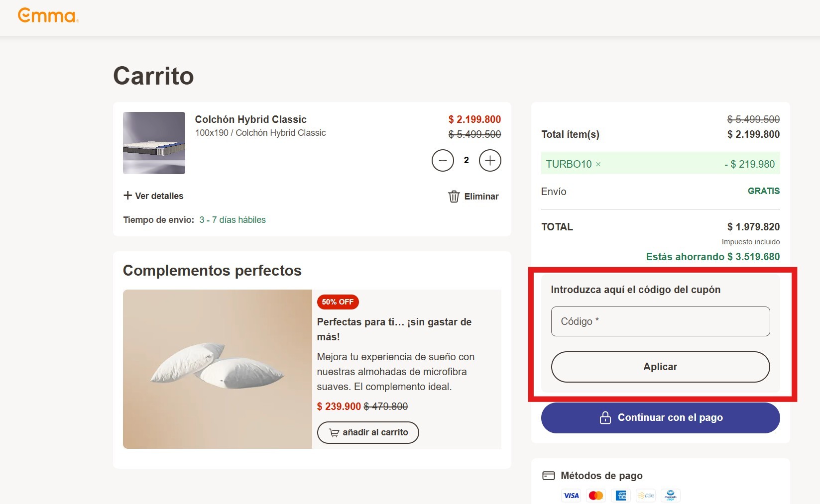The width and height of the screenshot is (820, 504).
Task: Decrease mattress quantity with the minus button
Action: pyautogui.click(x=443, y=160)
